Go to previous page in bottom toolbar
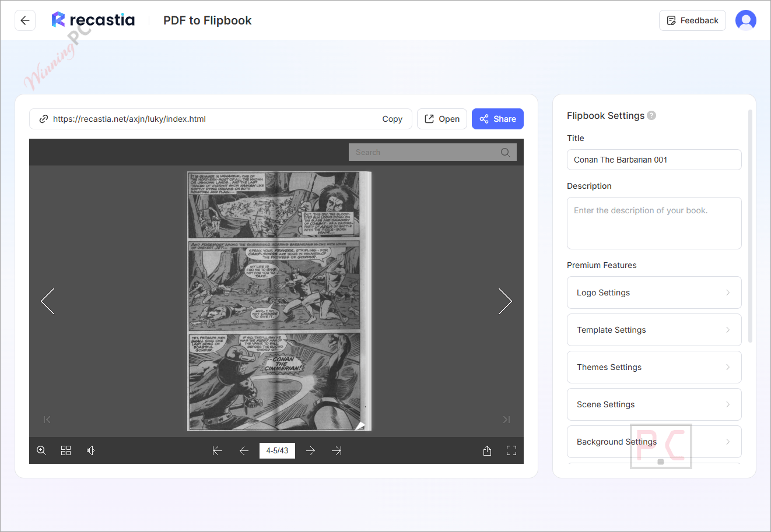 (244, 450)
